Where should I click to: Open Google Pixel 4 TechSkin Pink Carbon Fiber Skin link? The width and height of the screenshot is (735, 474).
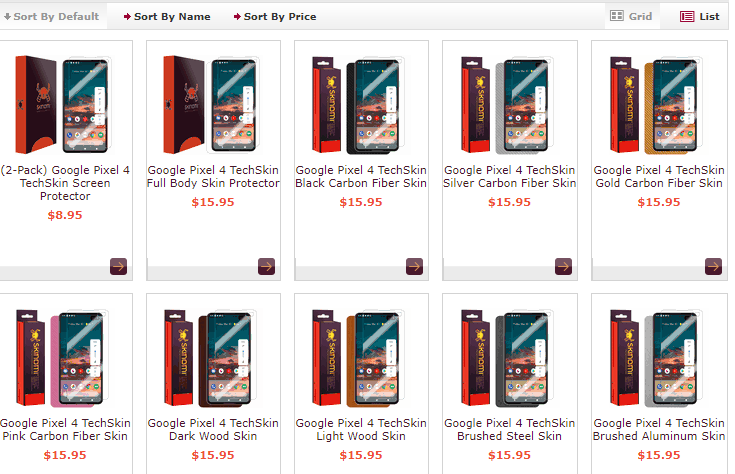(65, 430)
